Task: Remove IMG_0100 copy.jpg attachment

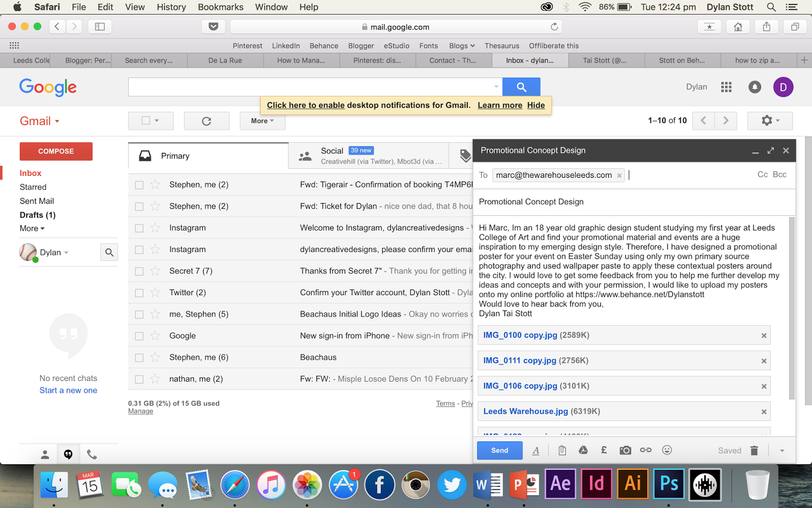Action: coord(764,336)
